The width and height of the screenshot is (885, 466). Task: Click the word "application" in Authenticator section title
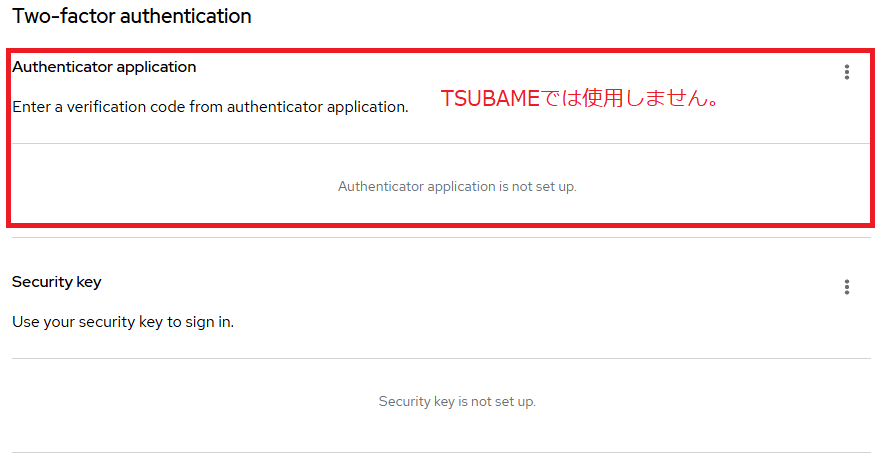[x=157, y=67]
